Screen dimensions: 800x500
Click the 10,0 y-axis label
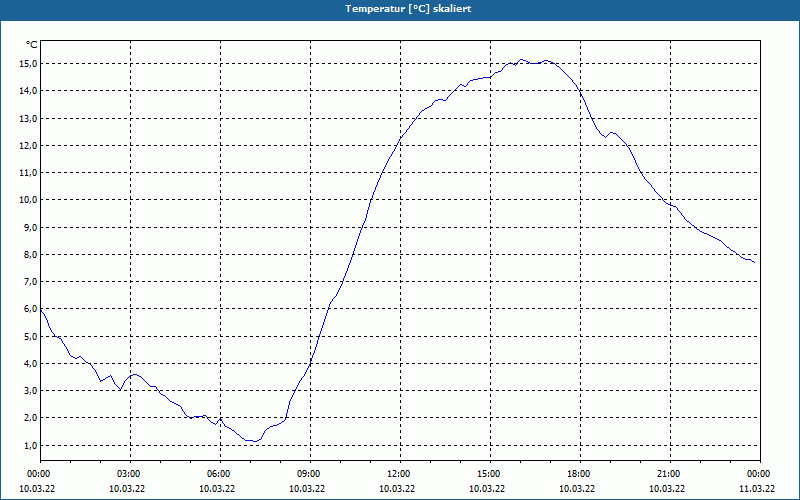[x=28, y=200]
